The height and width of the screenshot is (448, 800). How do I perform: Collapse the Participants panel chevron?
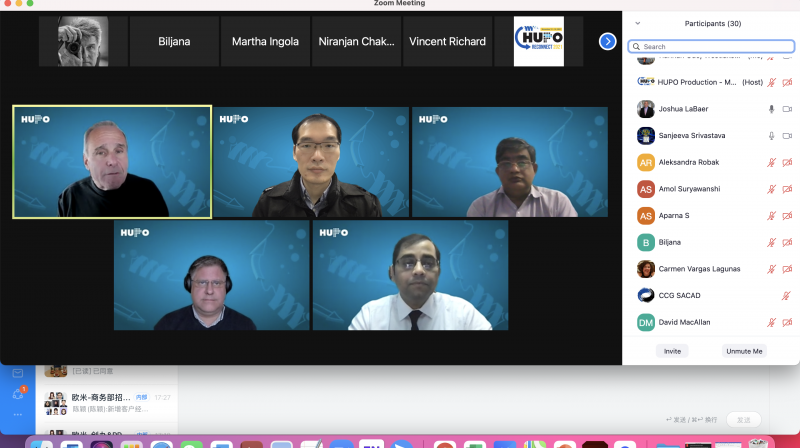[637, 23]
